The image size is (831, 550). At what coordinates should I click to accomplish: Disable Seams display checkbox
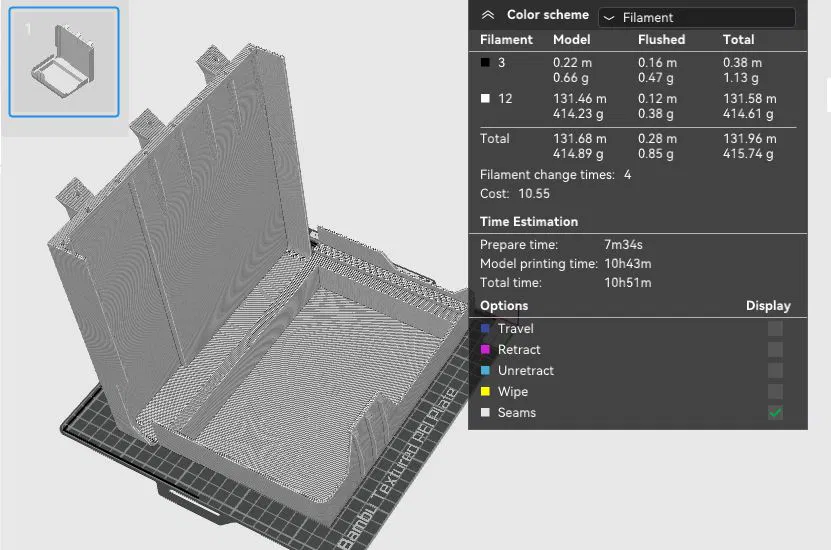[775, 412]
